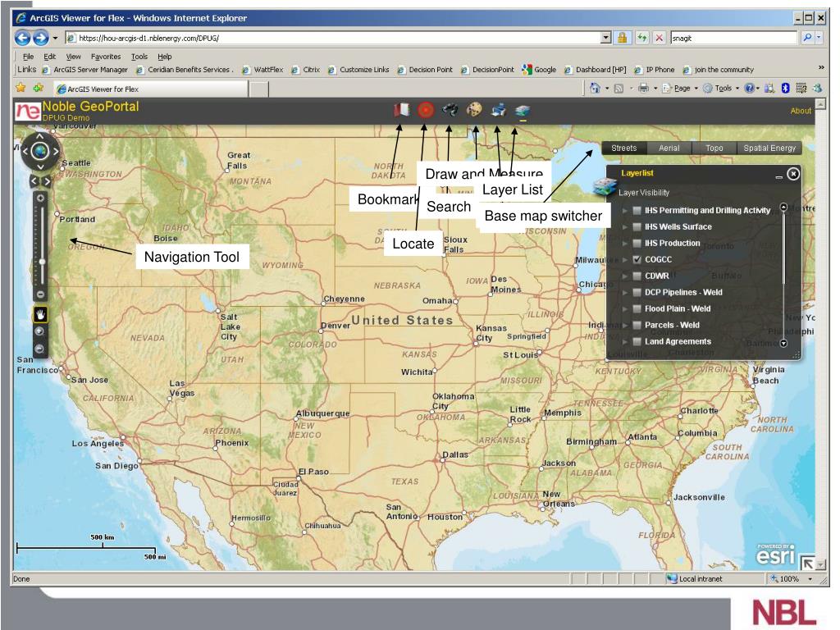
Task: Minimize the Layerlist panel
Action: pos(779,176)
